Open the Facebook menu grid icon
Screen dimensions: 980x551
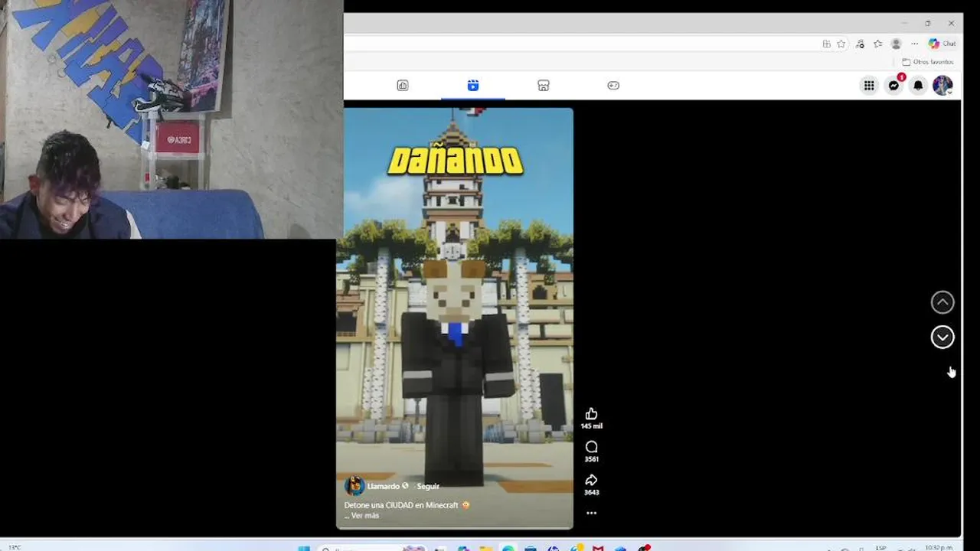869,86
